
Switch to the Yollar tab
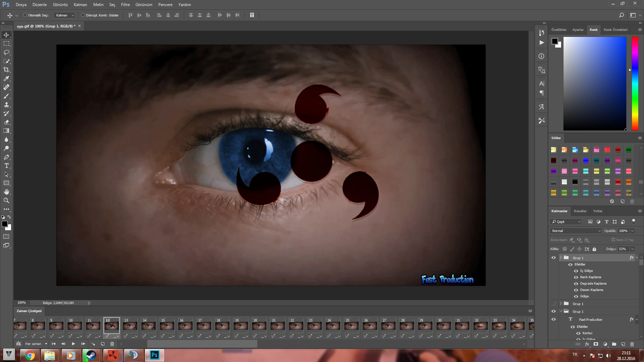[x=597, y=211]
